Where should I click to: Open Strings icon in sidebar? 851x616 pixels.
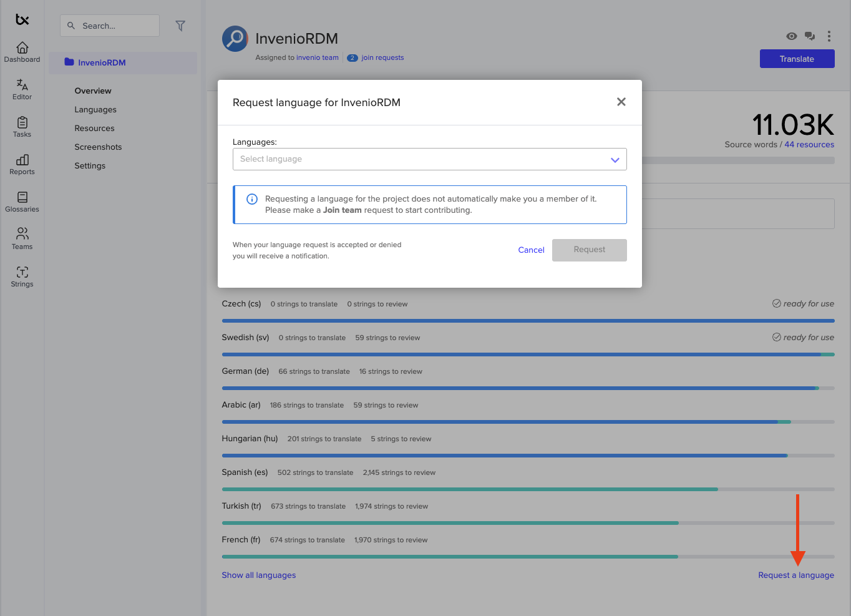tap(22, 272)
